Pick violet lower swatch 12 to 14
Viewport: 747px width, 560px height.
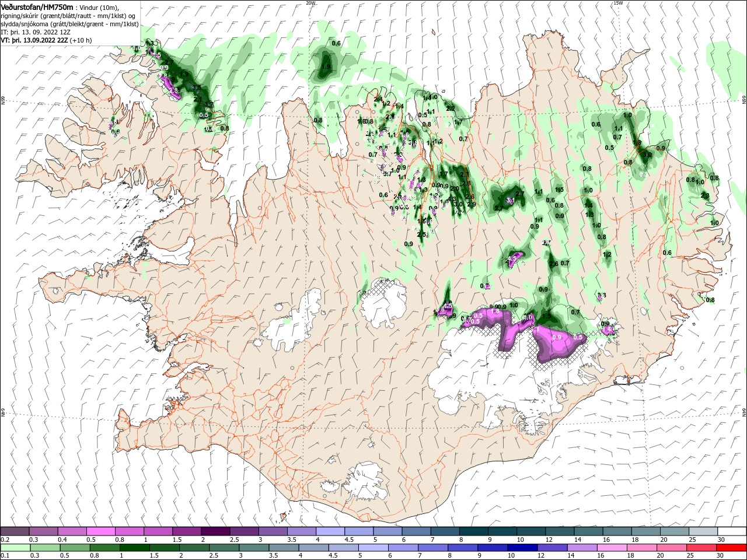(551, 548)
